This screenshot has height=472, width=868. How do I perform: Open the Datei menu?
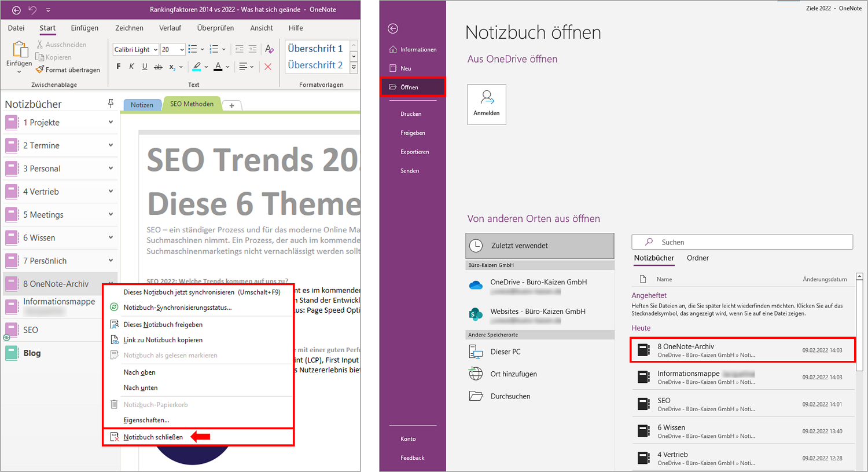tap(16, 28)
